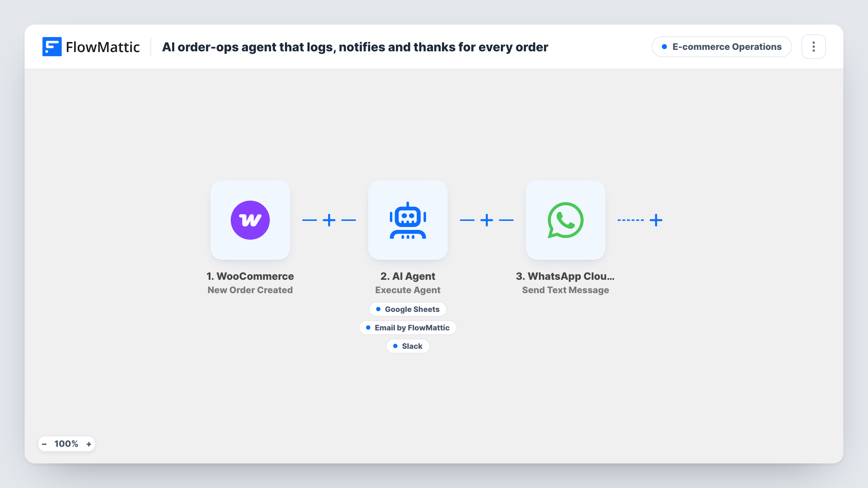
Task: Add step between AI Agent and WhatsApp
Action: (x=486, y=220)
